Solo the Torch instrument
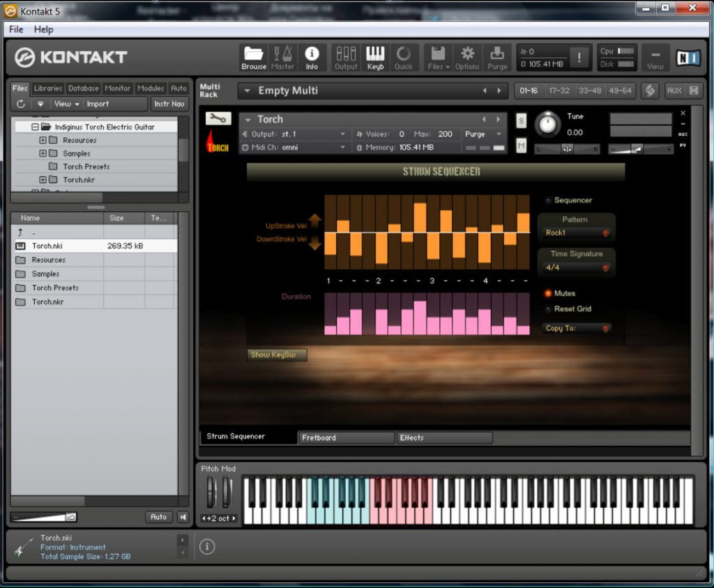This screenshot has height=588, width=714. (522, 121)
